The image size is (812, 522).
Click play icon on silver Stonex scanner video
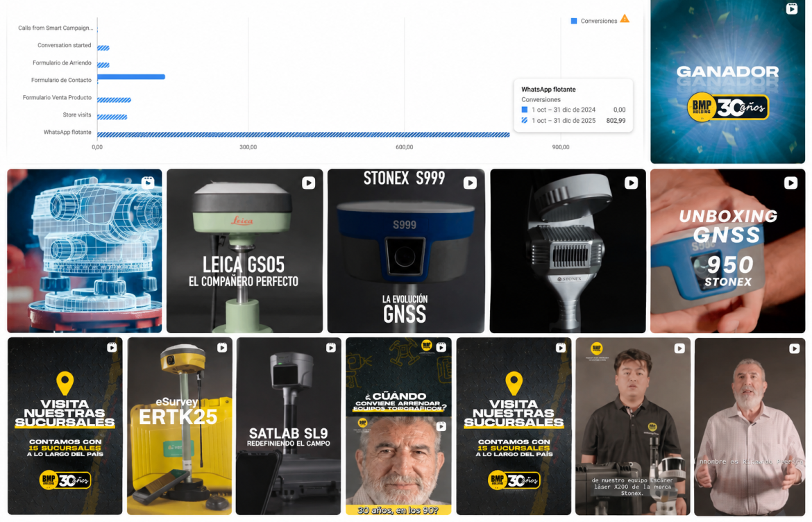pyautogui.click(x=632, y=183)
